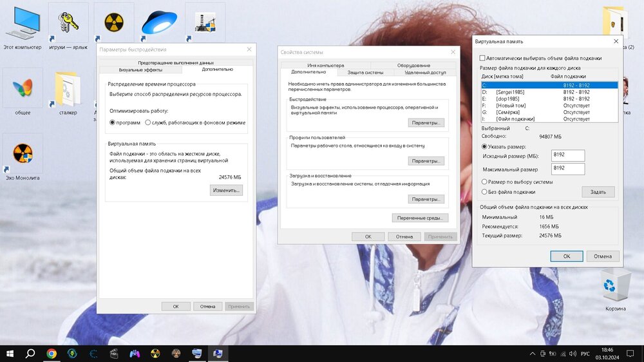Choose "Без файла подкачки" radio option
Image resolution: width=644 pixels, height=362 pixels.
pyautogui.click(x=484, y=191)
